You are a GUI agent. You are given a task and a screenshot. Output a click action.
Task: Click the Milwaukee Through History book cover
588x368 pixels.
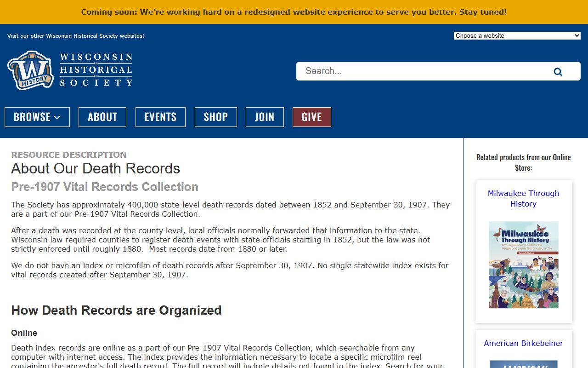click(x=524, y=265)
